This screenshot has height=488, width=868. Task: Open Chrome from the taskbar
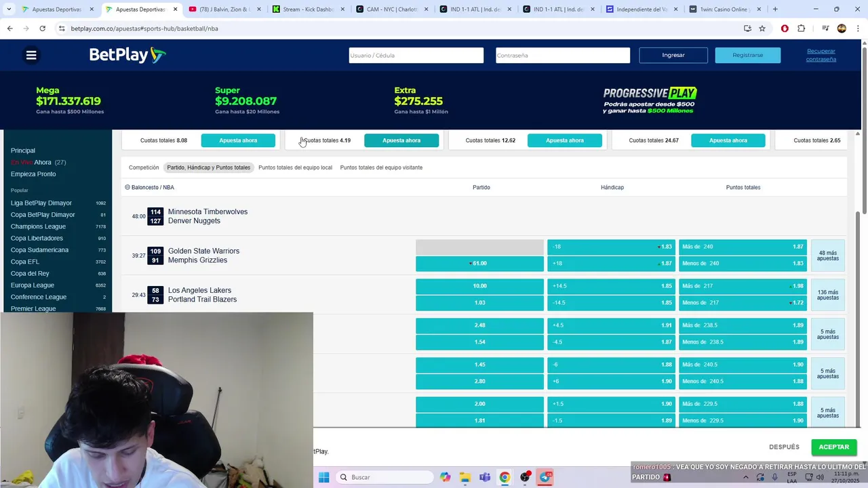click(x=505, y=477)
